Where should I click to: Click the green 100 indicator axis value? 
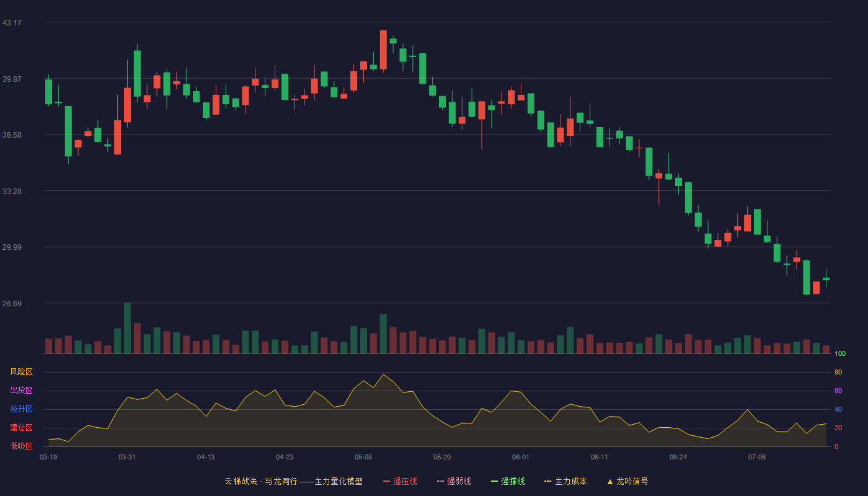[840, 354]
